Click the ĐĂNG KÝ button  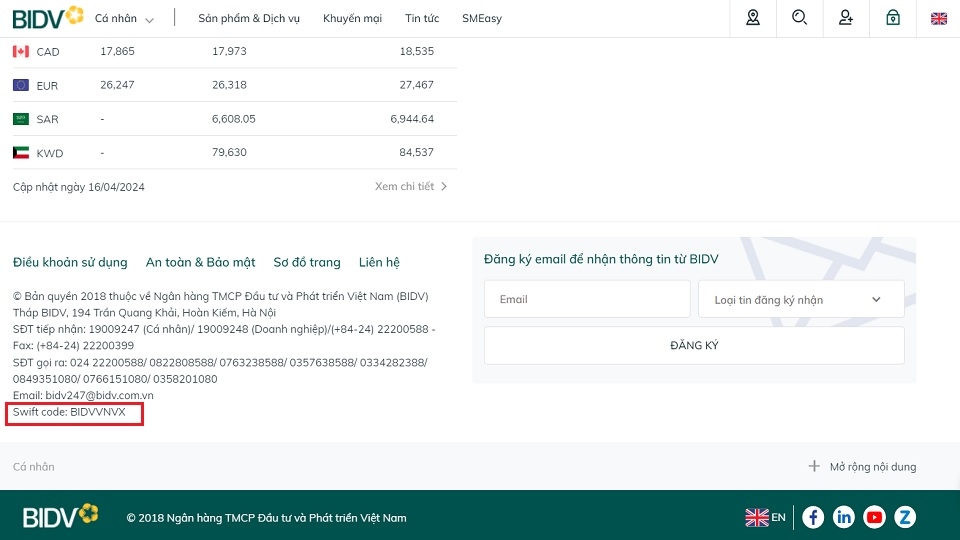(694, 346)
